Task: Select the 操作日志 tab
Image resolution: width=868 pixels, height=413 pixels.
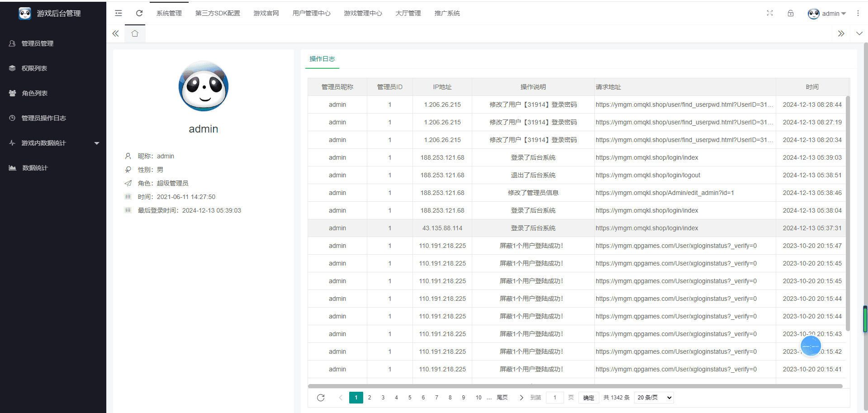Action: point(322,59)
